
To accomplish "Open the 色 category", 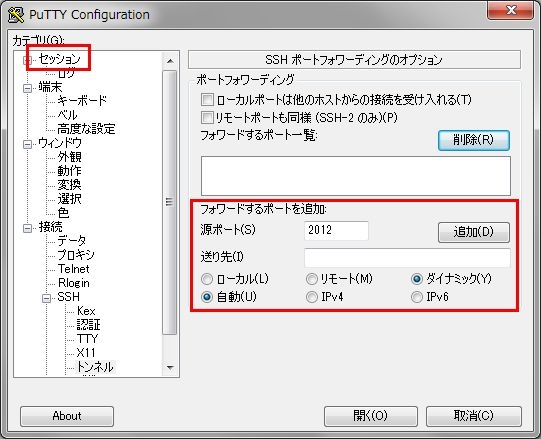I will point(63,213).
